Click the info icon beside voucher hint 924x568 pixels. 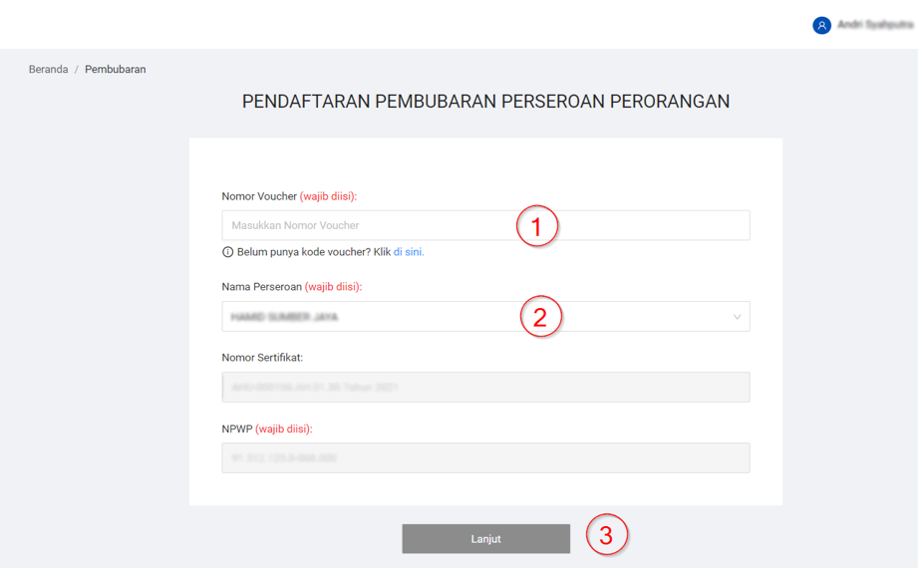coord(227,253)
